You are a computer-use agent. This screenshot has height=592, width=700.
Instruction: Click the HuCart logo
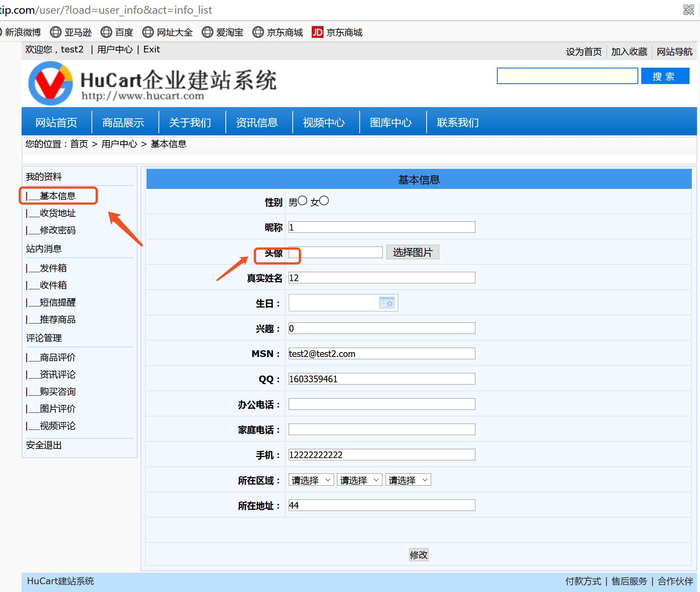[152, 84]
